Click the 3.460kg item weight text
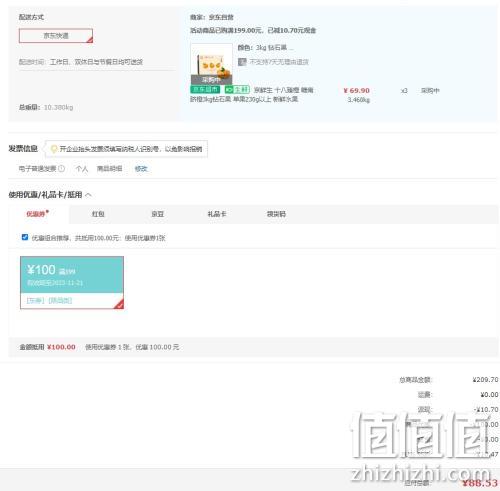The height and width of the screenshot is (491, 500). coord(359,100)
